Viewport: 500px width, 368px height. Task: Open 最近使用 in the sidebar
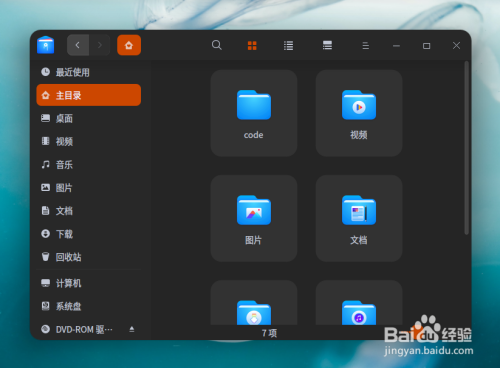click(89, 72)
